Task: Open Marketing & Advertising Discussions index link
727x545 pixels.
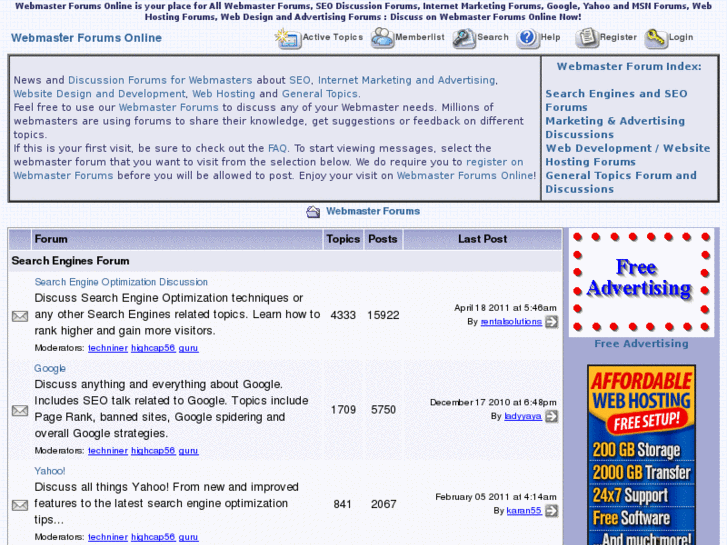Action: (615, 128)
